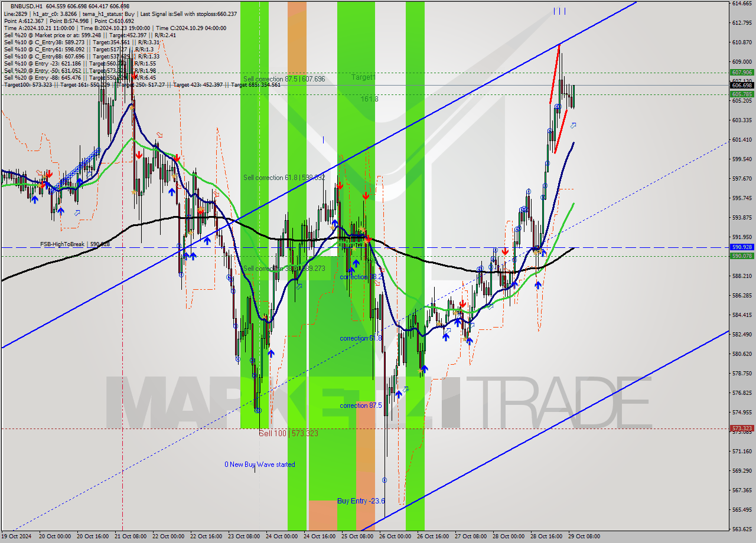Screen dimensions: 756x543
Task: Click the 584.415 price axis value
Action: tap(742, 315)
